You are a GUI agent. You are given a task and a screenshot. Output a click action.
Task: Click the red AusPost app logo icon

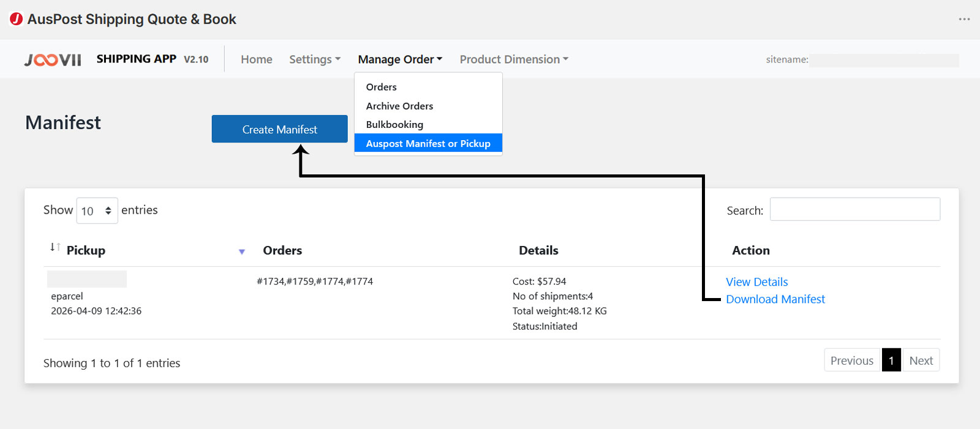[17, 19]
